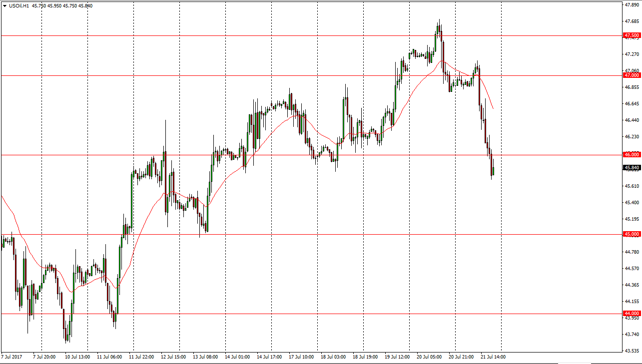The width and height of the screenshot is (642, 364).
Task: Select the 47.000 red price label
Action: coord(632,75)
